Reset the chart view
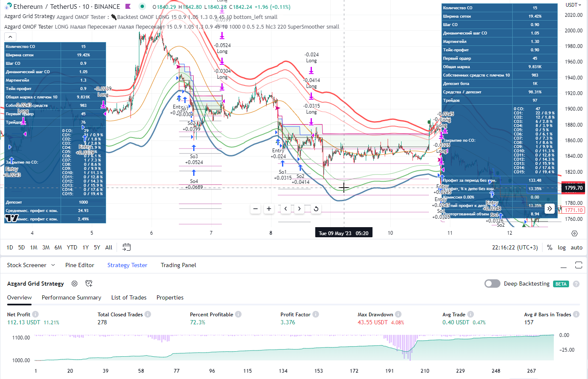 [x=316, y=209]
